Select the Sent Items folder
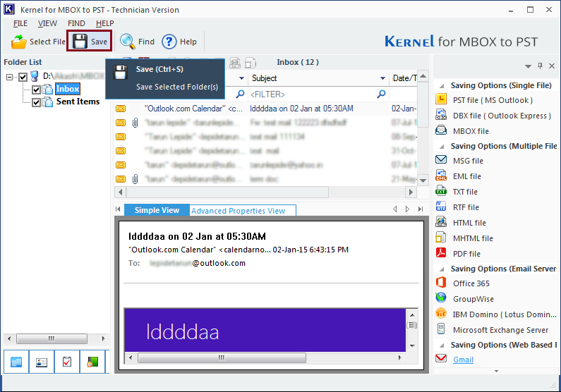The height and width of the screenshot is (392, 561). [x=78, y=102]
